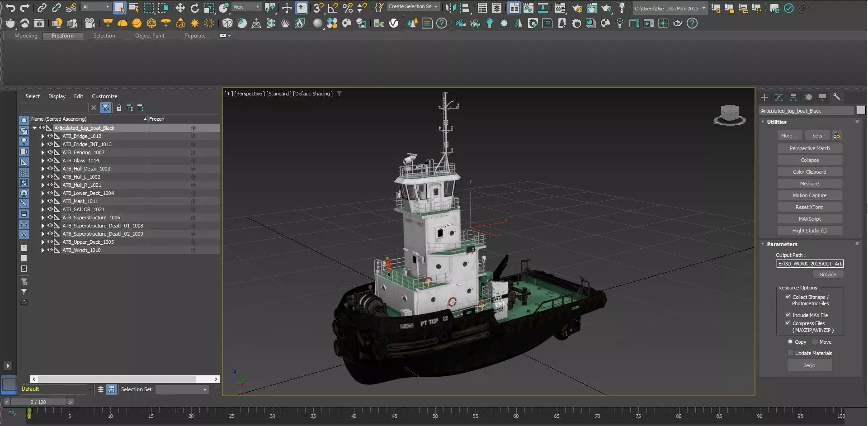Open the View reference coordinate dropdown
Viewport: 868px width, 426px height.
coord(246,7)
